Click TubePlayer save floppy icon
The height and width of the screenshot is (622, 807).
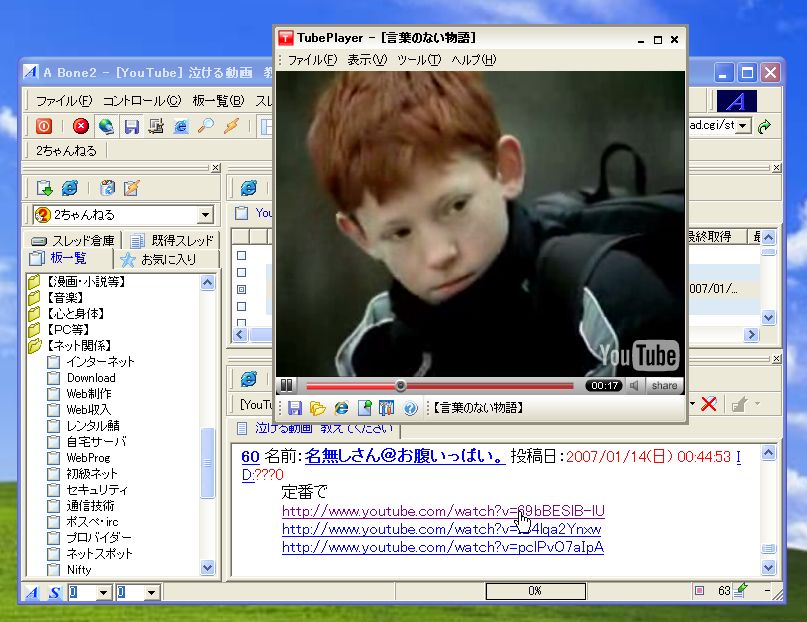pyautogui.click(x=295, y=408)
